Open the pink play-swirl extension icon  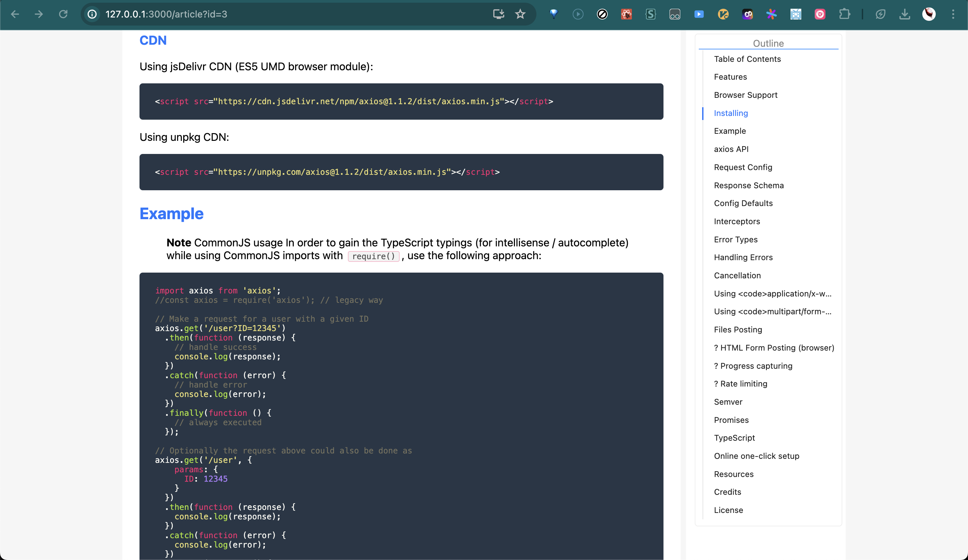[820, 14]
